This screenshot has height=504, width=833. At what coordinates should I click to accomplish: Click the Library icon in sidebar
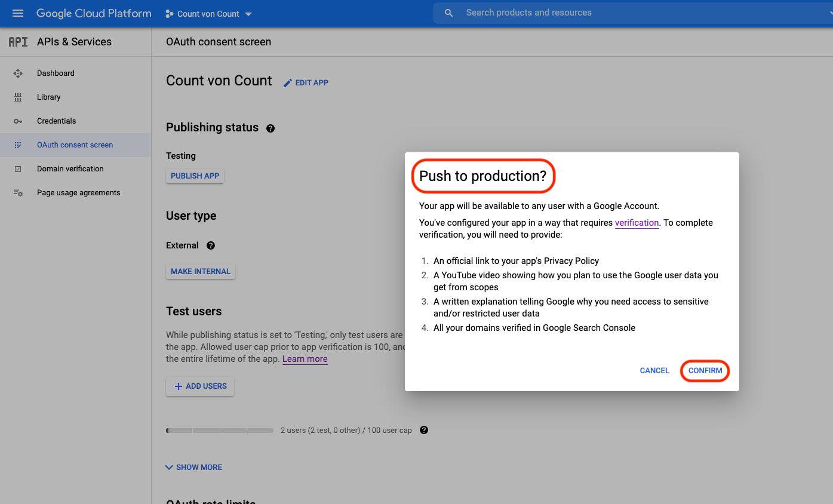(x=18, y=97)
